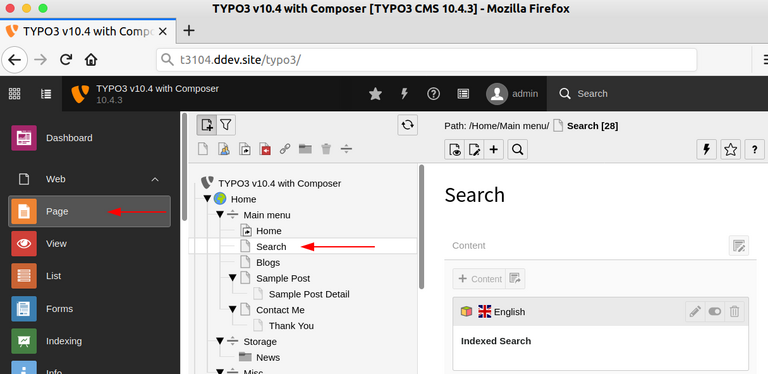Open flush caches lightning menu

(405, 94)
